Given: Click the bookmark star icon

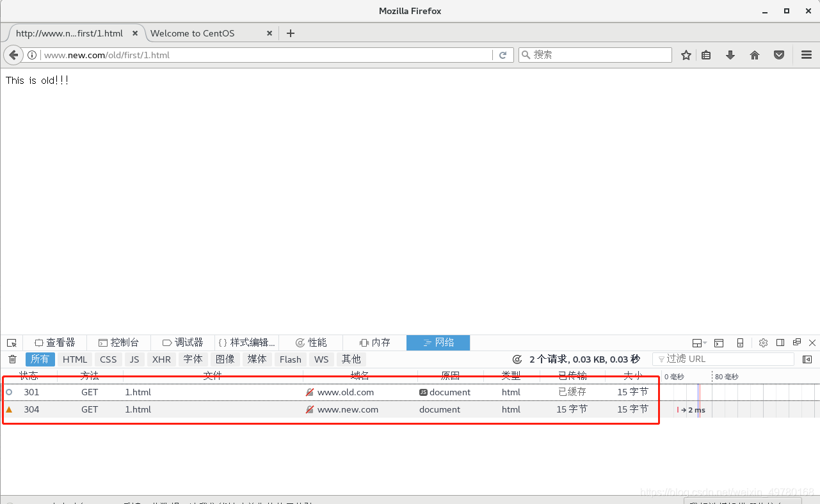Looking at the screenshot, I should click(x=686, y=55).
